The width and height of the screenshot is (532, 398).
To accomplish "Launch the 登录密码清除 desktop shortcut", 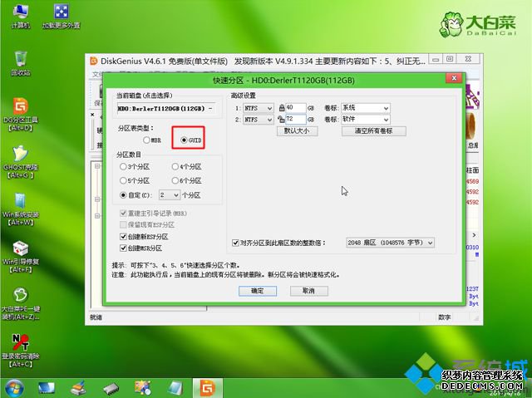I will coord(21,351).
